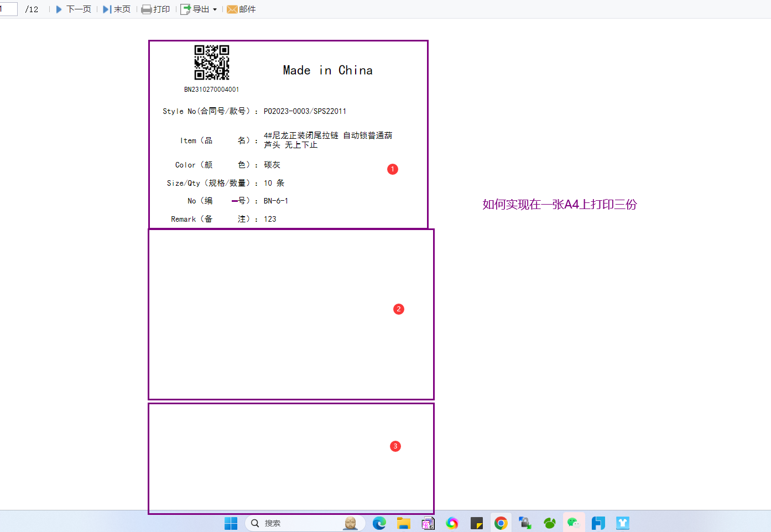Switch to Google Chrome in the taskbar
Viewport: 771px width, 532px height.
pyautogui.click(x=501, y=523)
